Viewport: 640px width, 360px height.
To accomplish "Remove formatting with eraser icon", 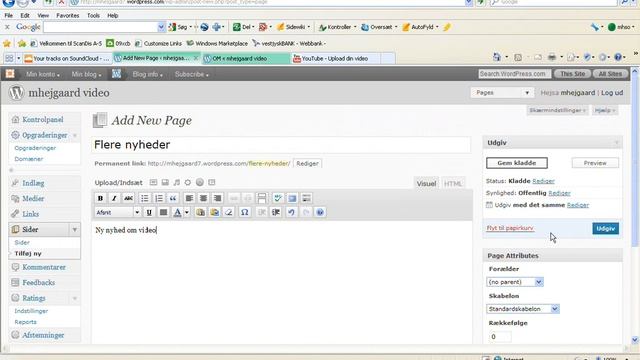I will tap(229, 212).
